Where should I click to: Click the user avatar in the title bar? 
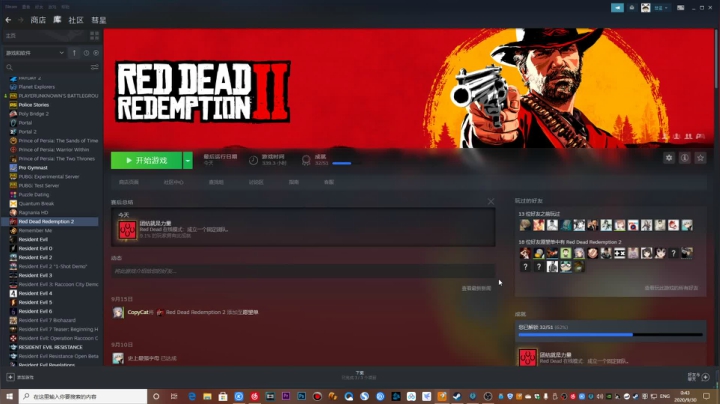(646, 8)
